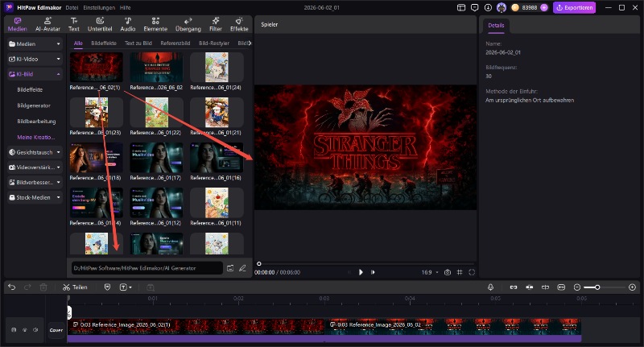644x347 pixels.
Task: Click the Cover button on the track
Action: 56,330
